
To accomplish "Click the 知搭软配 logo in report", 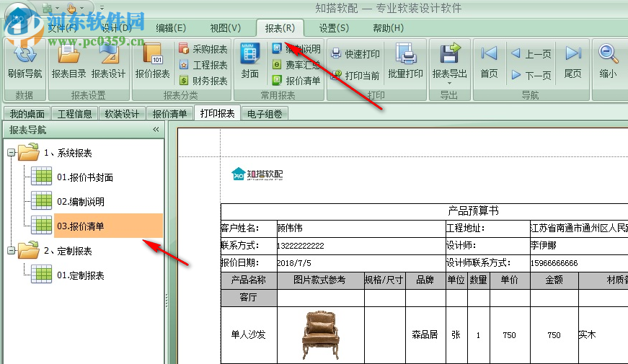I will coord(257,174).
